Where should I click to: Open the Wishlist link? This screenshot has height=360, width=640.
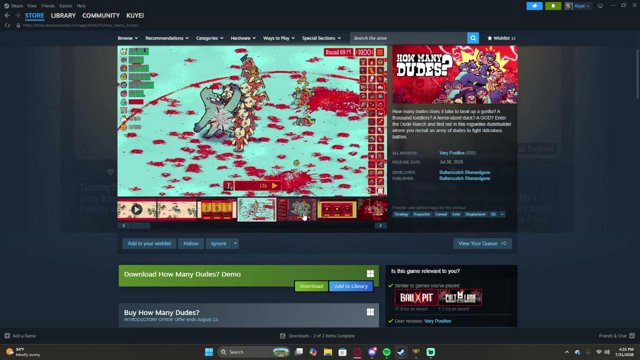coord(501,38)
